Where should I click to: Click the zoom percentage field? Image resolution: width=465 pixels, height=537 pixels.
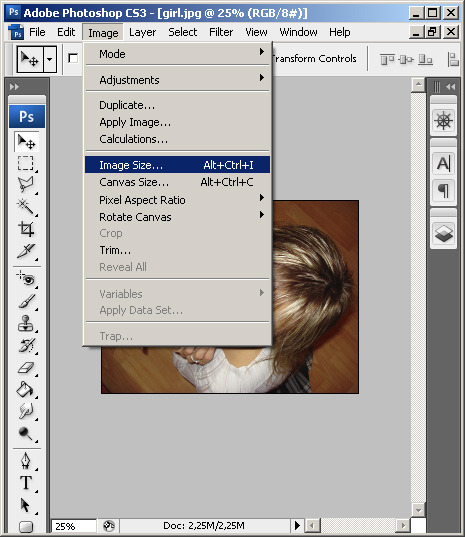[74, 526]
